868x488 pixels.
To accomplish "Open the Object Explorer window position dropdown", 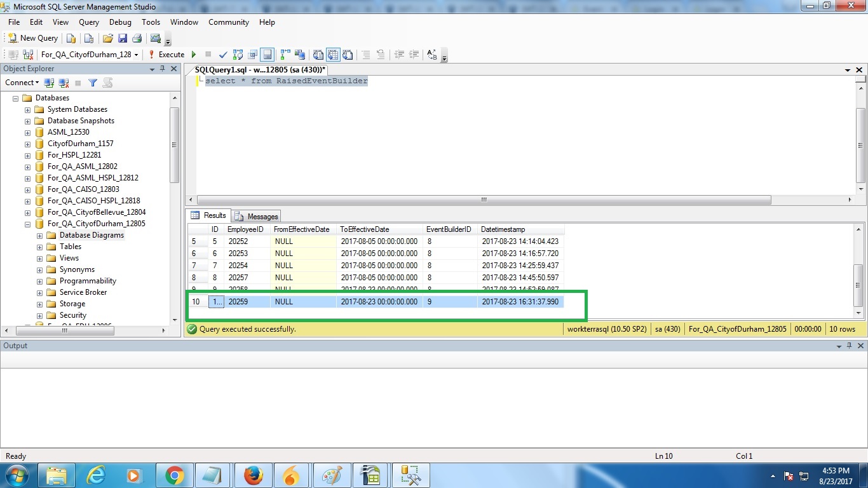I will (x=152, y=69).
